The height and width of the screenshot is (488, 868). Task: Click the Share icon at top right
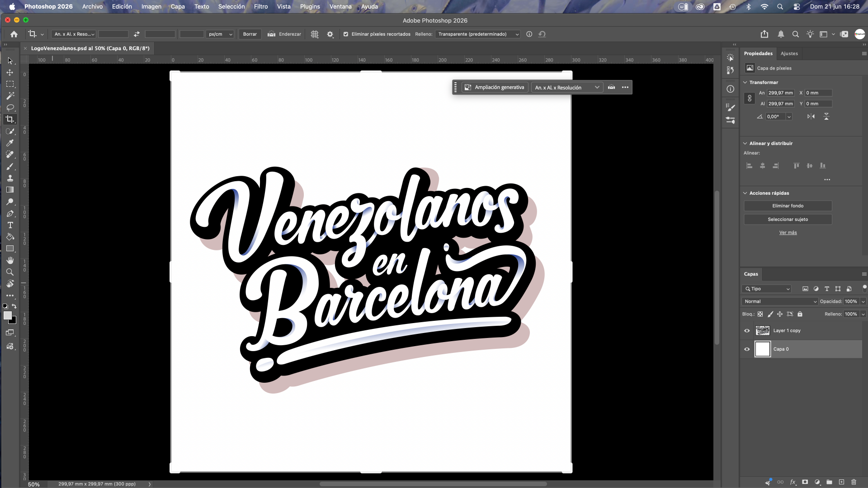[764, 34]
